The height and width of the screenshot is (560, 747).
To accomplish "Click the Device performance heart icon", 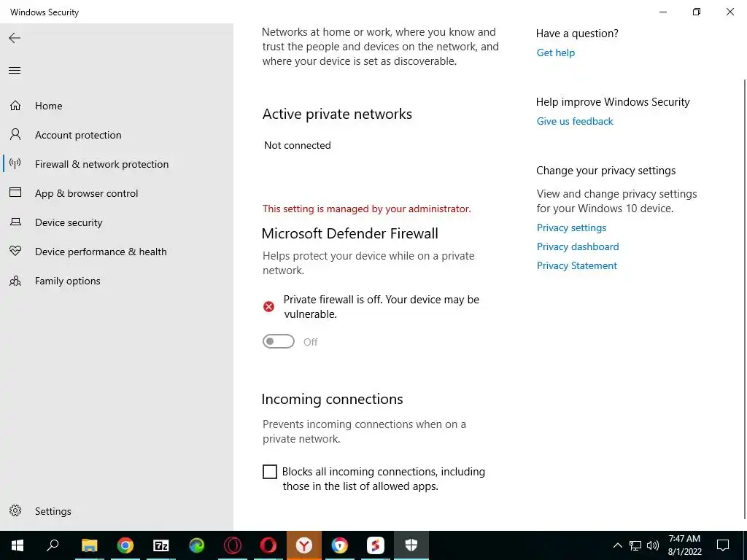I will tap(15, 251).
